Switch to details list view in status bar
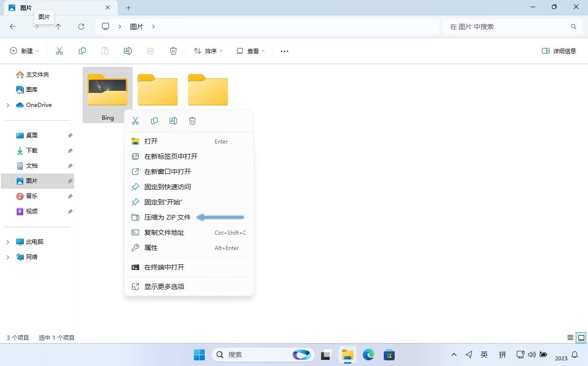Image resolution: width=588 pixels, height=366 pixels. [570, 337]
